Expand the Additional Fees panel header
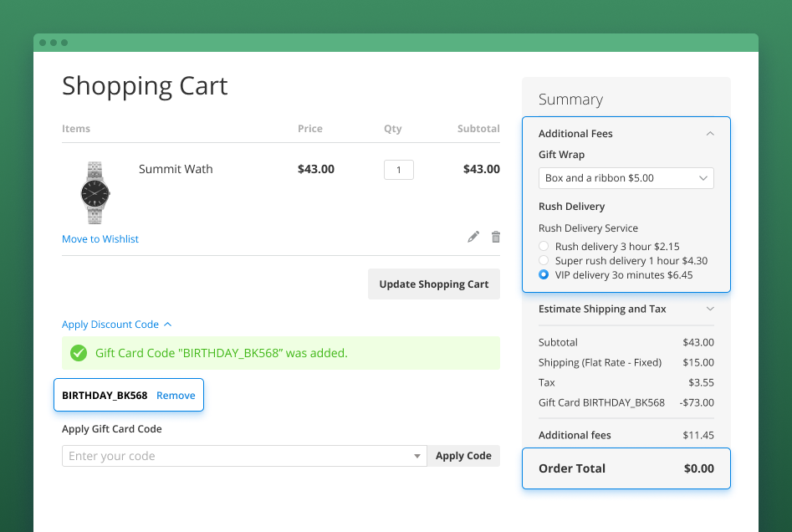The width and height of the screenshot is (792, 532). coord(575,133)
